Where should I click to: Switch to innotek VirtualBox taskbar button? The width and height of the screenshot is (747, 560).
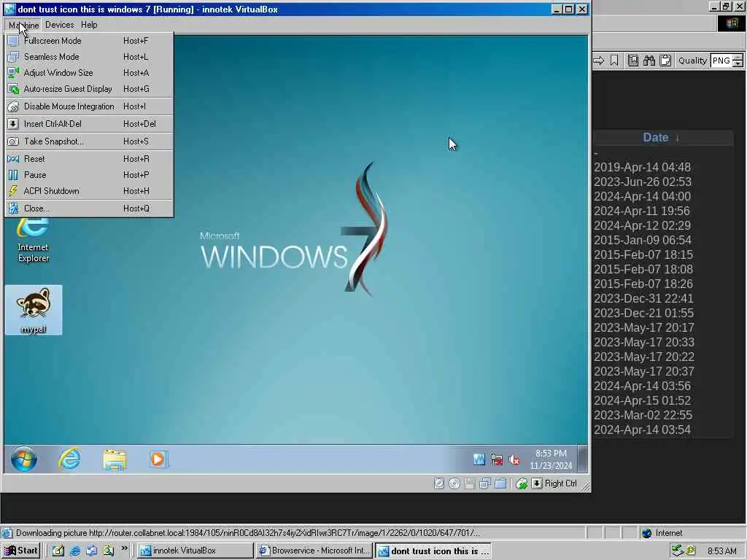click(196, 551)
